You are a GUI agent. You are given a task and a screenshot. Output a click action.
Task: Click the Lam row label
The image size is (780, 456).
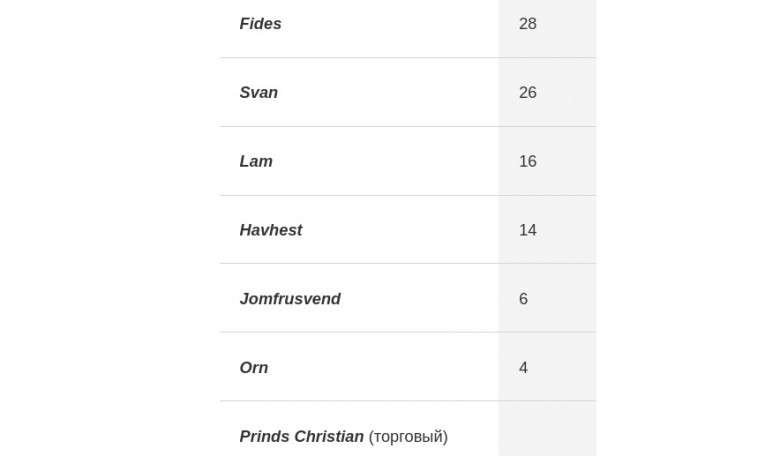(256, 161)
